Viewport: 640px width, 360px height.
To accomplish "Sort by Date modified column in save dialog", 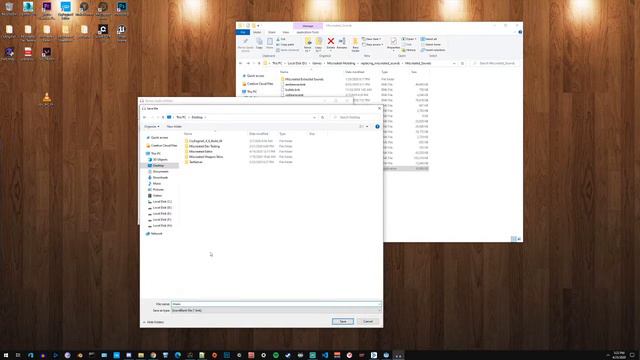I will coord(259,134).
